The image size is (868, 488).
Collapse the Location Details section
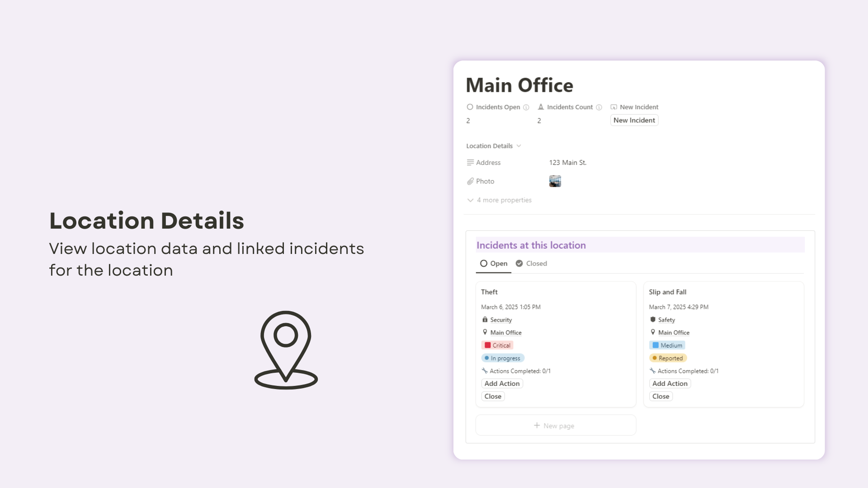494,146
